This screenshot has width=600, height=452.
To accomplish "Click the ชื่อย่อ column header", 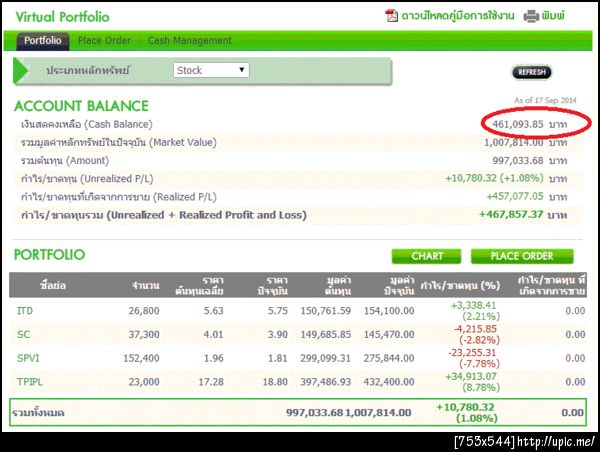I will coord(52,286).
